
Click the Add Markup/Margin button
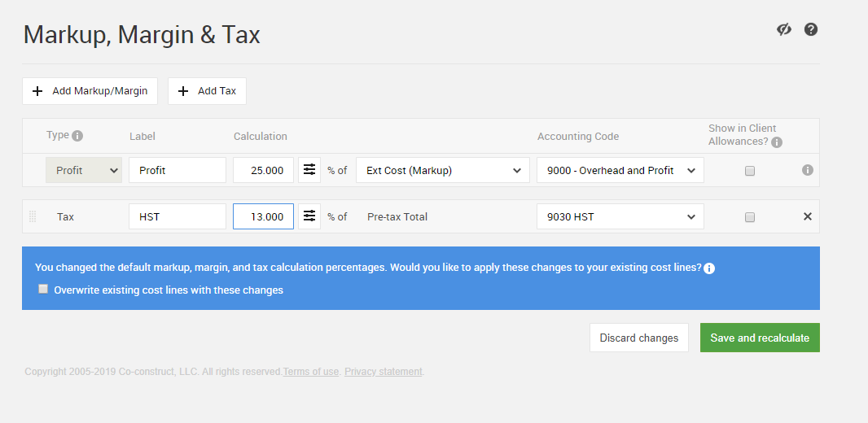point(90,91)
